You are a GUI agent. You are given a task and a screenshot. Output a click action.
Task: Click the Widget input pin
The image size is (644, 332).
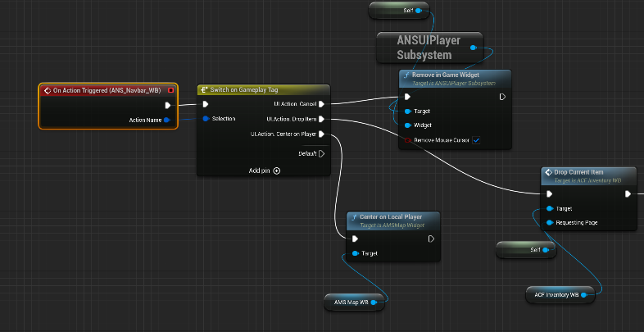tap(407, 125)
